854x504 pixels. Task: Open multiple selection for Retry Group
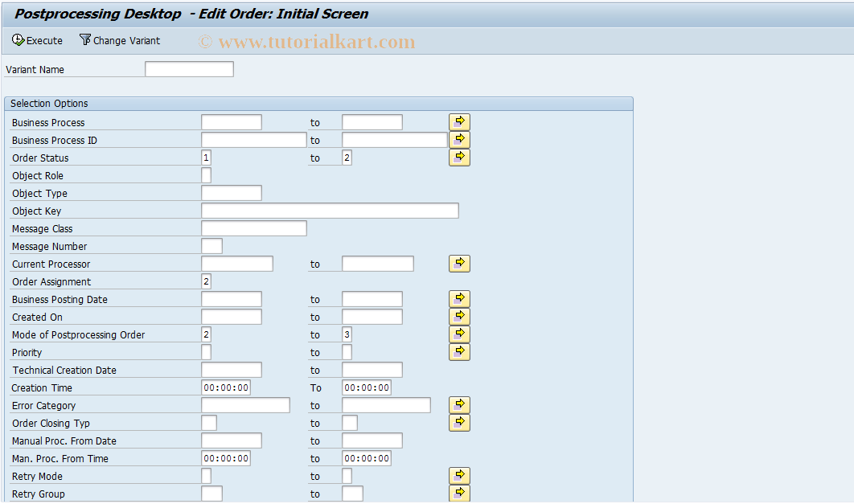[459, 493]
